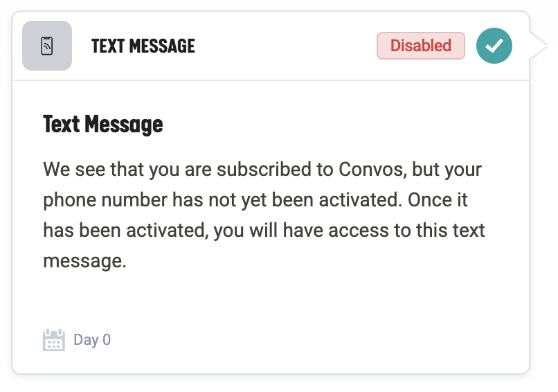The width and height of the screenshot is (558, 392).
Task: Open the Day 0 schedule label
Action: pos(92,340)
